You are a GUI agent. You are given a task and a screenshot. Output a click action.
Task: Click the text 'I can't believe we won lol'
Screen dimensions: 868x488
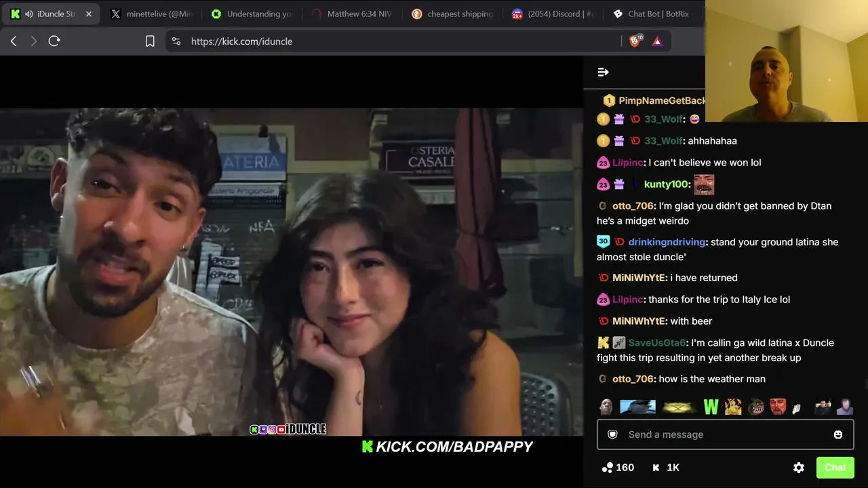point(705,163)
